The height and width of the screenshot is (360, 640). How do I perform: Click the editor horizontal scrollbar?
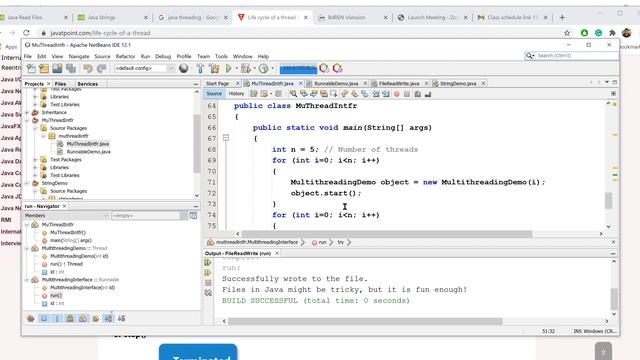[387, 234]
